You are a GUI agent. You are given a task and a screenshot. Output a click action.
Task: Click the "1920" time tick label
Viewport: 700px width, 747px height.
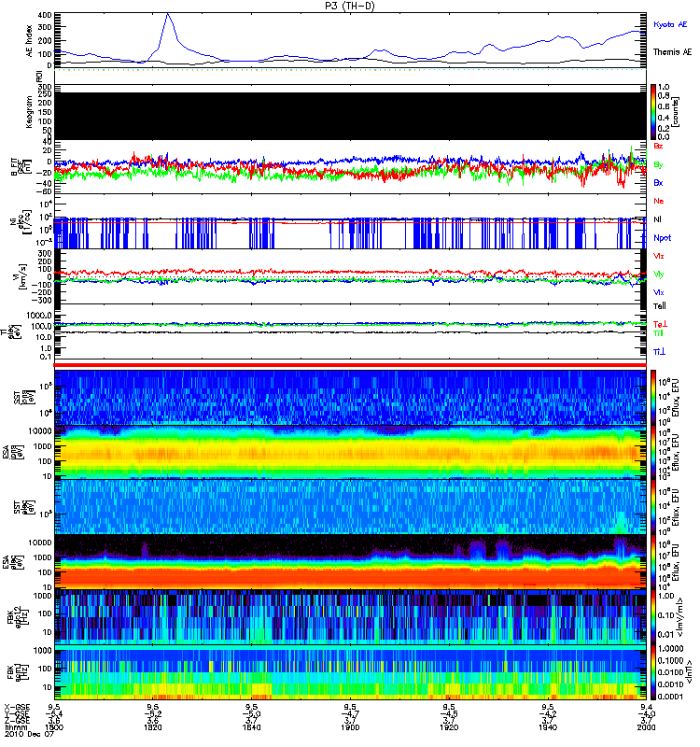pos(449,727)
